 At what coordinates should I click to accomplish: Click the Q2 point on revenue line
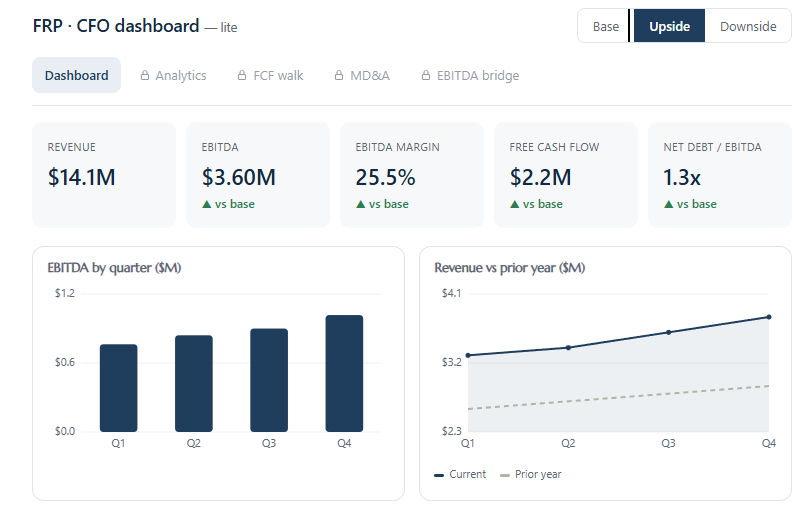click(568, 347)
